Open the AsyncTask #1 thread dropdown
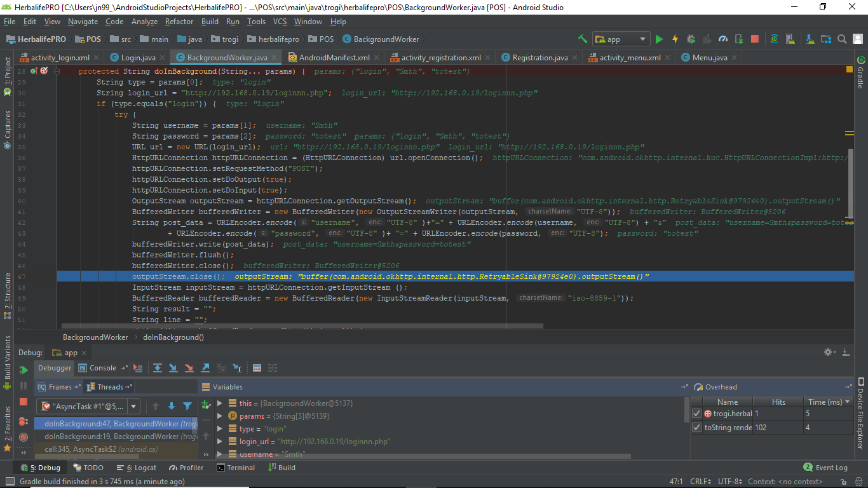The height and width of the screenshot is (488, 868). 133,406
